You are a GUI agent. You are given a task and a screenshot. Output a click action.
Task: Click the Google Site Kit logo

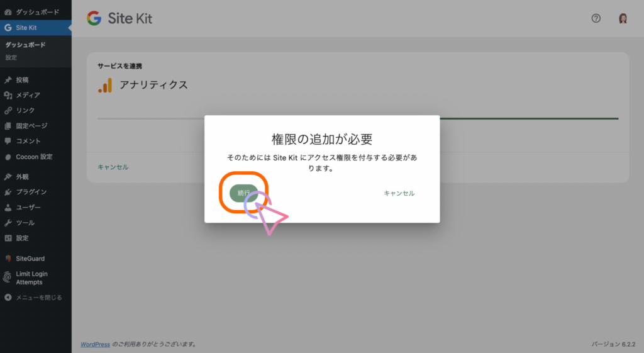119,18
